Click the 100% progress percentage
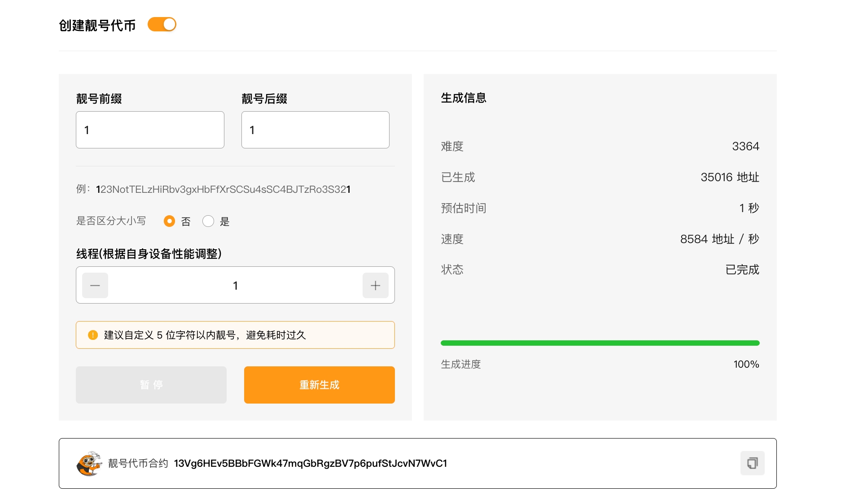Screen dimensions: 841x504 point(746,364)
